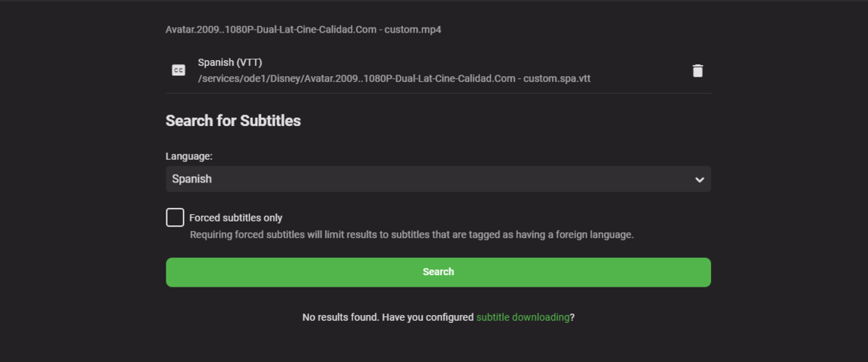Open the "subtitle downloading" link

tap(522, 317)
